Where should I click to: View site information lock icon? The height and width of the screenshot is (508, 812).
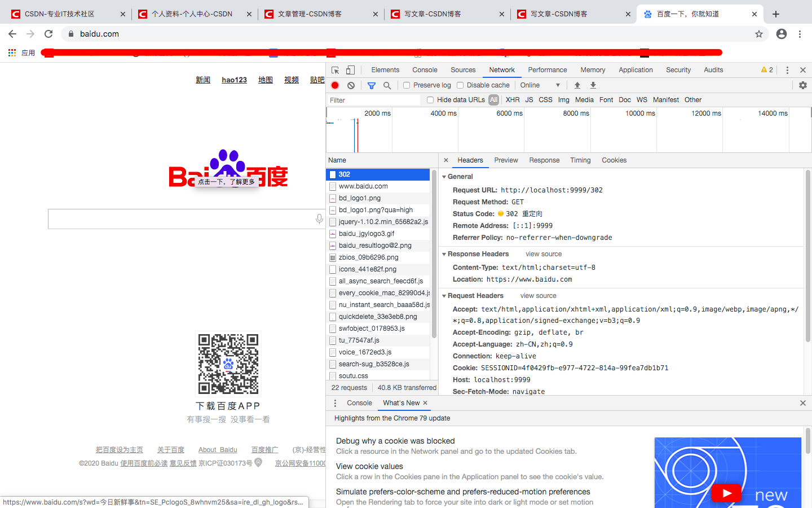coord(71,34)
